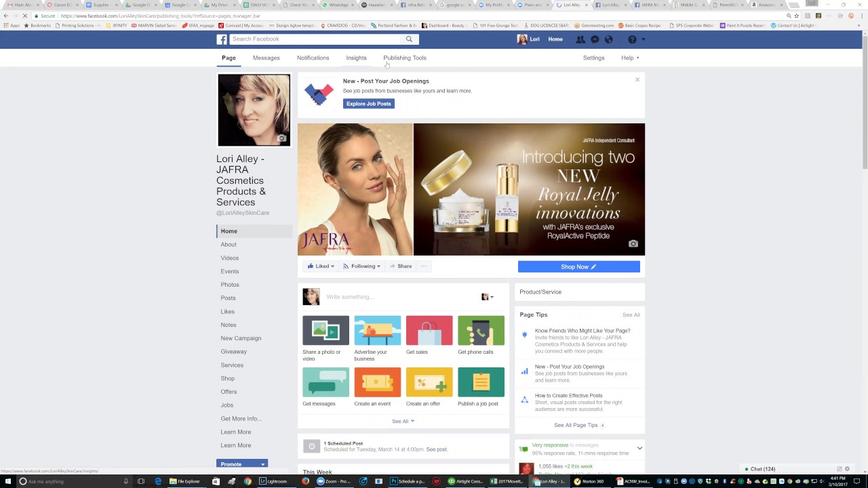Open the Publishing Tools tab
The width and height of the screenshot is (868, 488).
(405, 58)
